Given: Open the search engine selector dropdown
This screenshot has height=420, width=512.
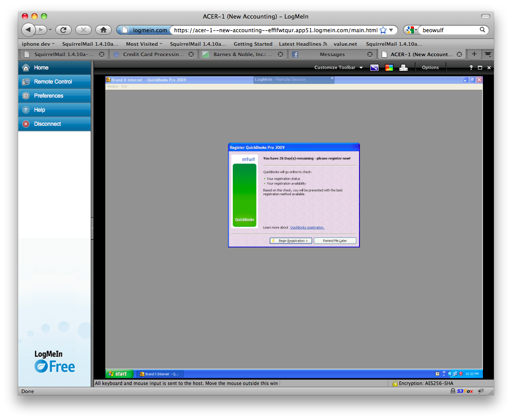Looking at the screenshot, I should [411, 30].
